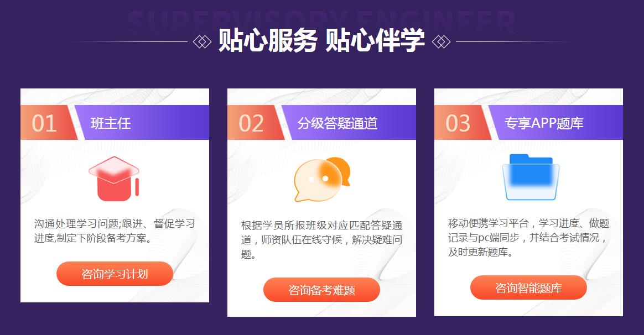Image resolution: width=644 pixels, height=335 pixels.
Task: Click the 贴心服务 贴心伴学 page title
Action: click(321, 40)
